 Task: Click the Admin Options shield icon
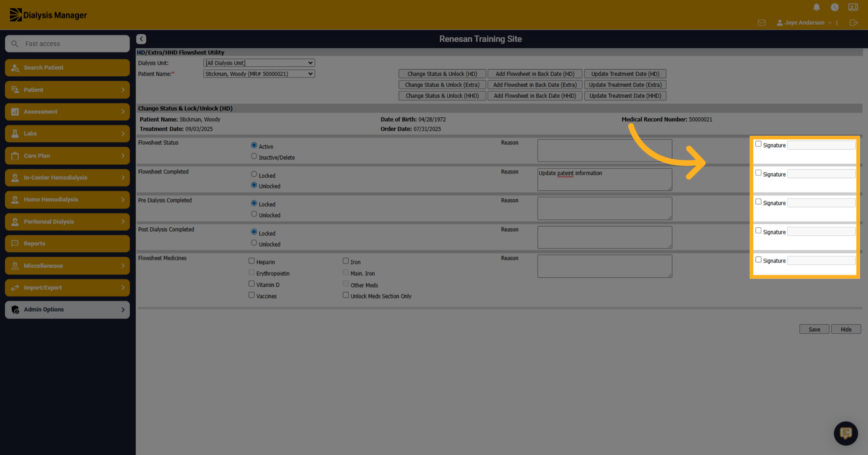pos(15,309)
